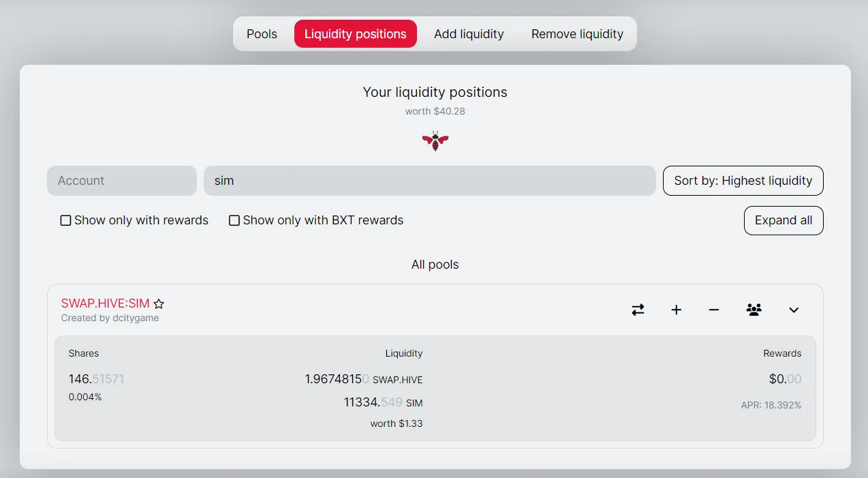Image resolution: width=868 pixels, height=478 pixels.
Task: Select the plus icon to add liquidity
Action: (x=676, y=310)
